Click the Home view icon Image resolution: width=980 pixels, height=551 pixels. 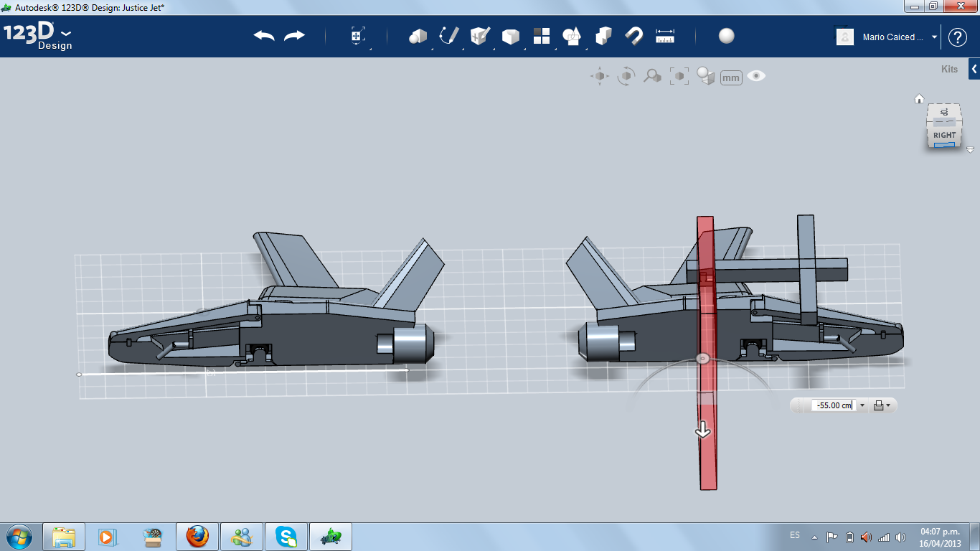pos(919,99)
